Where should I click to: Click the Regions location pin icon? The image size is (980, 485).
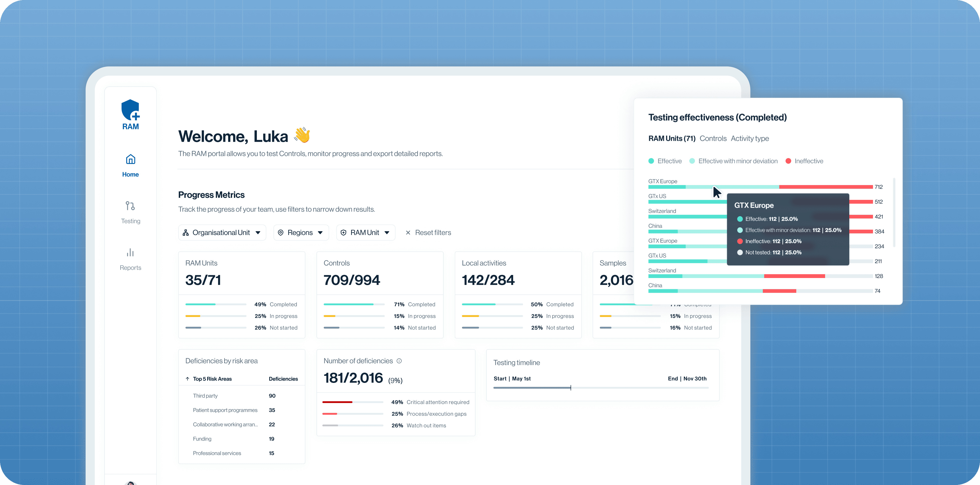pos(280,233)
